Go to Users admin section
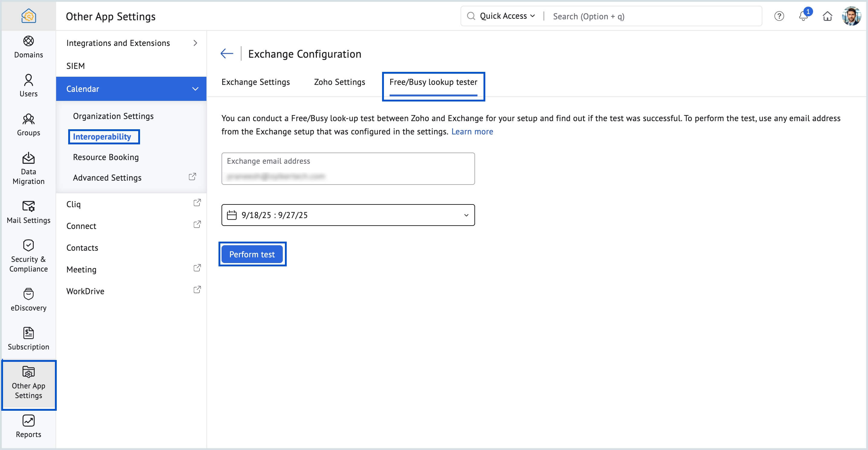868x450 pixels. point(28,85)
